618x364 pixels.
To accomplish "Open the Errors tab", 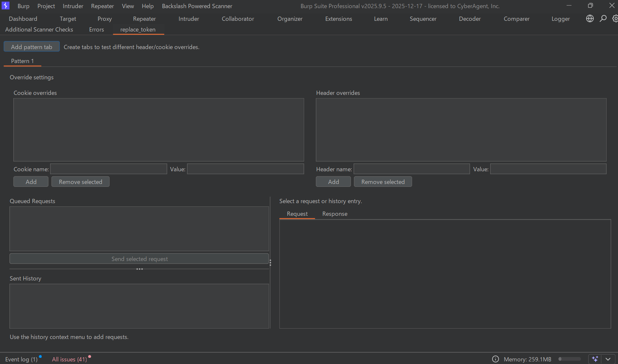I will click(x=97, y=29).
